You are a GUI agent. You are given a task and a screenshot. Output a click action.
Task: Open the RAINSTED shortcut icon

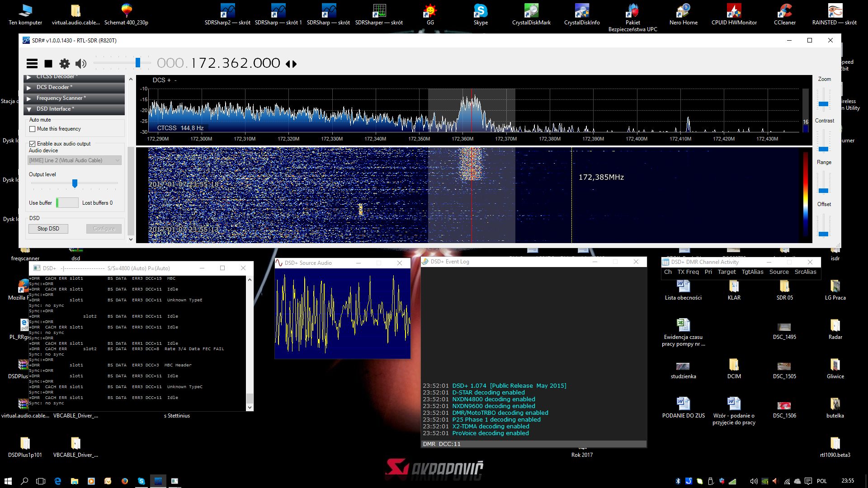click(x=835, y=14)
